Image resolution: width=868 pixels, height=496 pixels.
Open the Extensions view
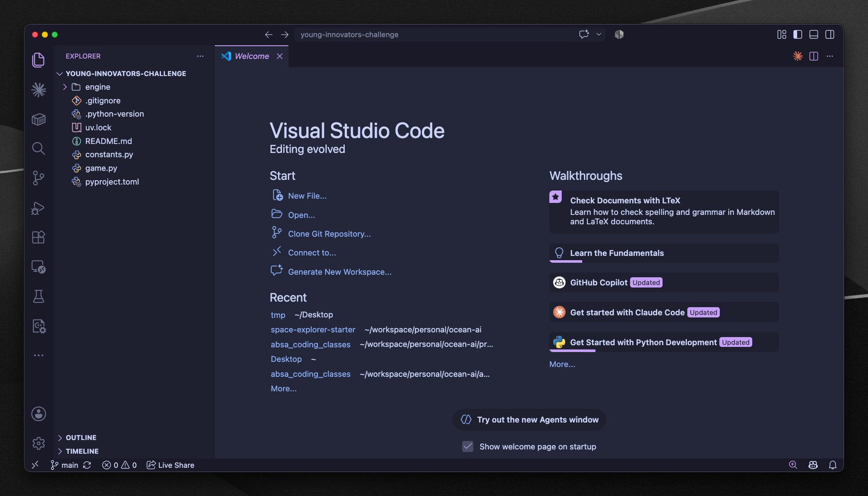tap(38, 237)
